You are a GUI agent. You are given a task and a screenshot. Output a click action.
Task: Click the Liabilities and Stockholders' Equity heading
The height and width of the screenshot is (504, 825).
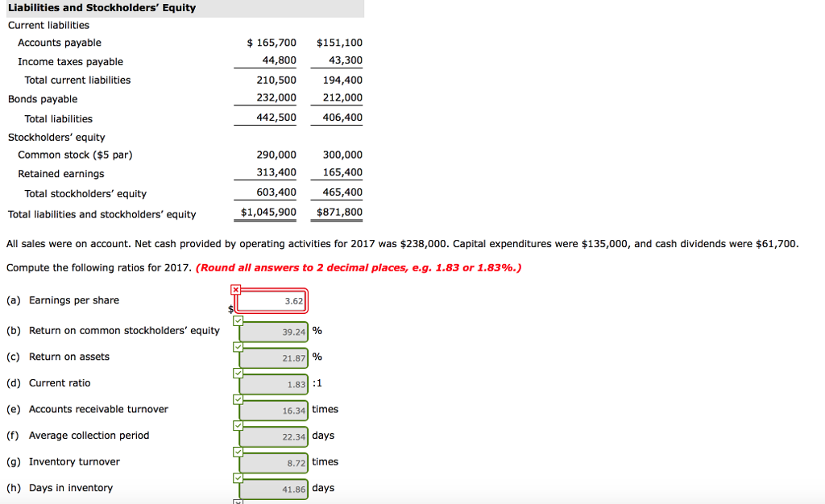coord(102,8)
